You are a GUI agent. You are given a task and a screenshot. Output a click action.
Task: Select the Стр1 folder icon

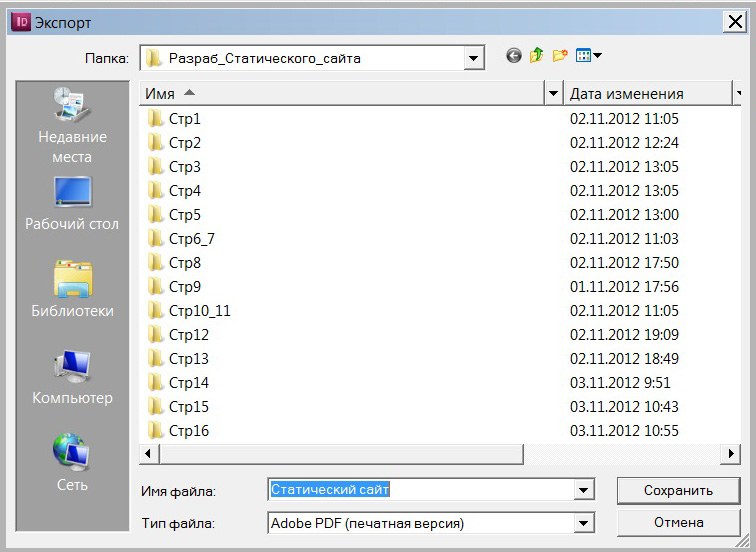(155, 119)
